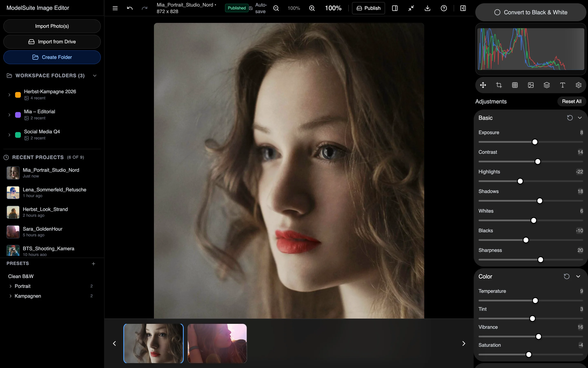Click Reset All adjustments

pyautogui.click(x=571, y=101)
